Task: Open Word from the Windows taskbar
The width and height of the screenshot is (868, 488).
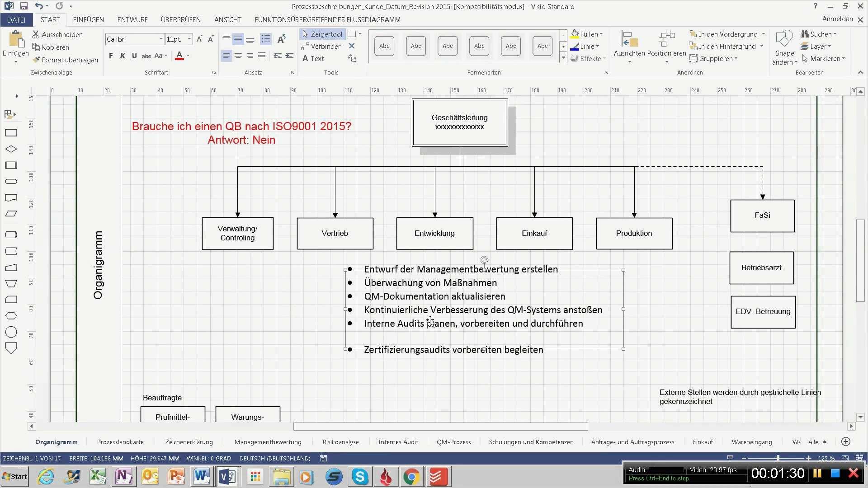Action: point(201,477)
